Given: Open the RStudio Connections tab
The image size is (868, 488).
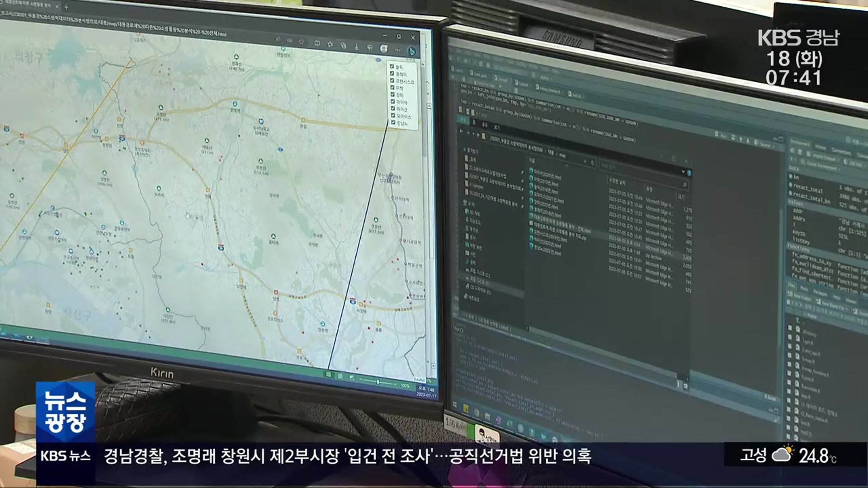Looking at the screenshot, I should (x=841, y=151).
